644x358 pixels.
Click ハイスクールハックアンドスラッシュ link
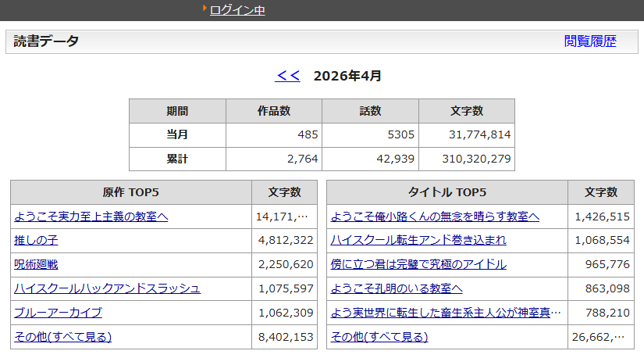(x=107, y=288)
